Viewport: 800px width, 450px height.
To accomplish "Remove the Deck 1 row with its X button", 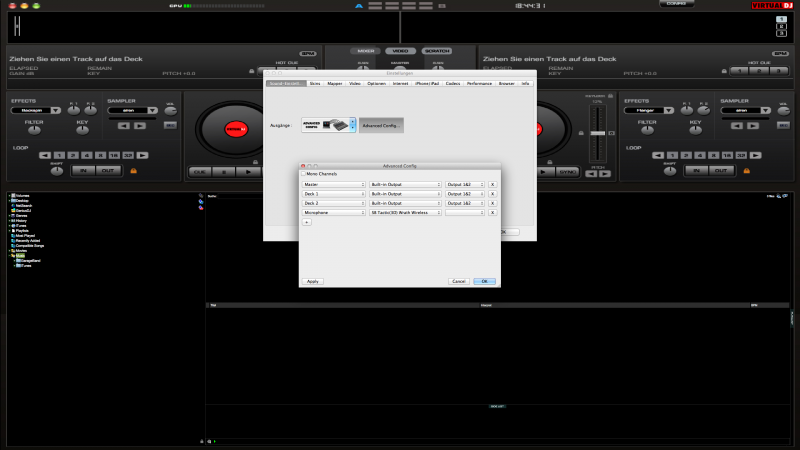I will 492,194.
